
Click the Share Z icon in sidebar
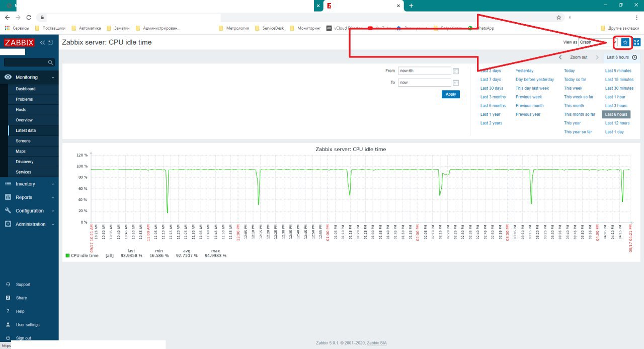pyautogui.click(x=8, y=298)
